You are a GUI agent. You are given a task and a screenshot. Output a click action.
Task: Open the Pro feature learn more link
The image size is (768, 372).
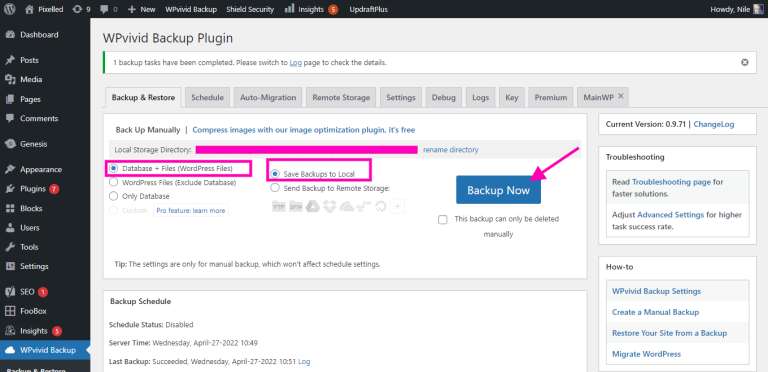[x=191, y=210]
